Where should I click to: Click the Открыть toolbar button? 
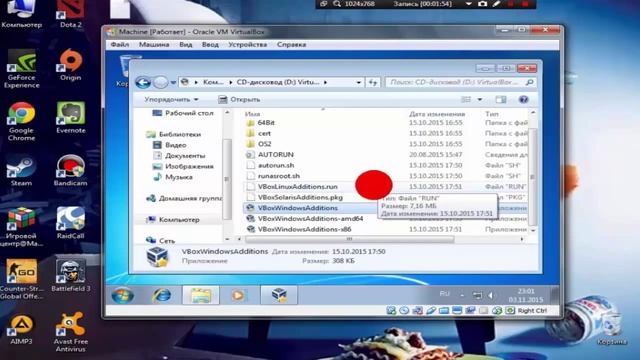(x=239, y=99)
